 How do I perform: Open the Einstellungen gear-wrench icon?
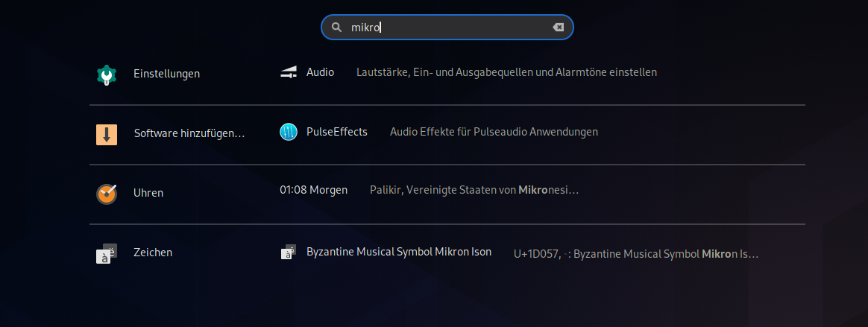[x=107, y=74]
